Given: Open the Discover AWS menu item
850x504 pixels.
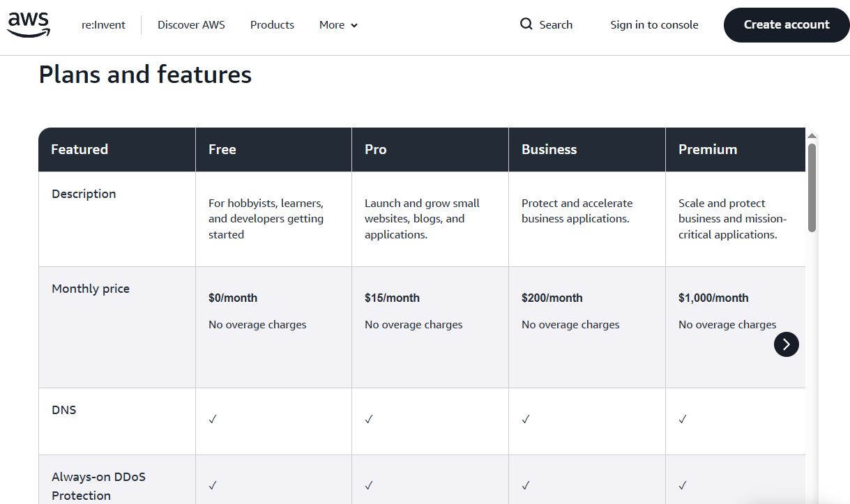Looking at the screenshot, I should click(x=191, y=24).
